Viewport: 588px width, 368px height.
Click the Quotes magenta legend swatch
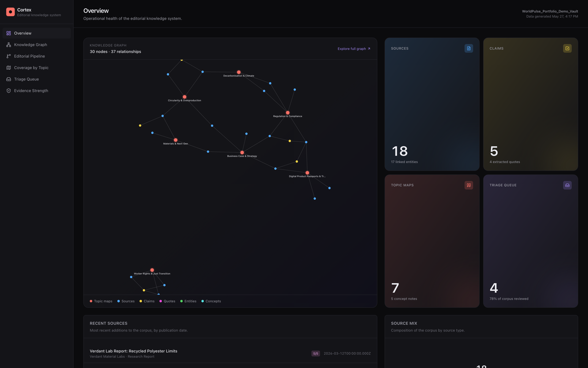pos(160,301)
